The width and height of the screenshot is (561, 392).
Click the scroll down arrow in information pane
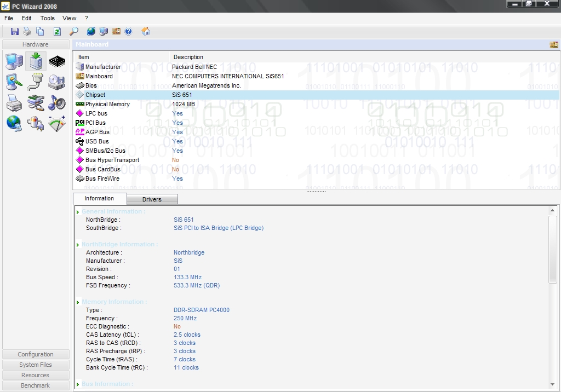click(x=552, y=384)
